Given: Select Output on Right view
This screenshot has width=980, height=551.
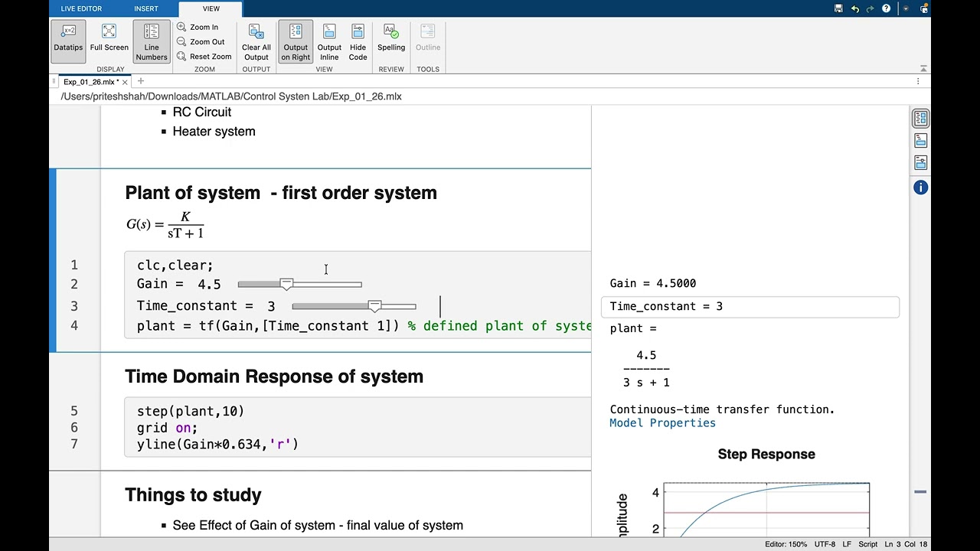Looking at the screenshot, I should click(x=296, y=41).
